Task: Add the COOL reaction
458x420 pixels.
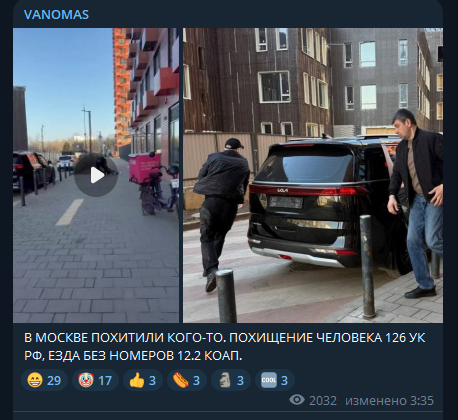Action: click(x=275, y=380)
